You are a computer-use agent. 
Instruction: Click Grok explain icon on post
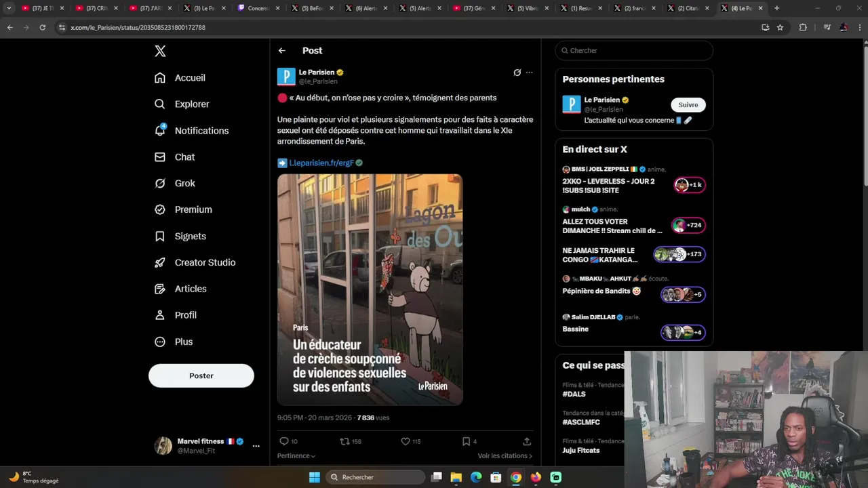tap(517, 73)
